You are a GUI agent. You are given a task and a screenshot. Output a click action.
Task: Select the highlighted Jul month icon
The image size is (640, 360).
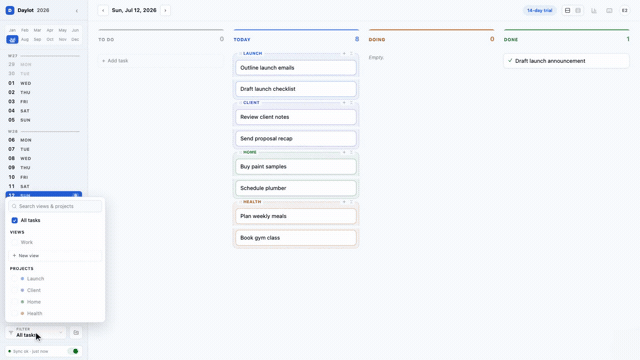point(12,40)
